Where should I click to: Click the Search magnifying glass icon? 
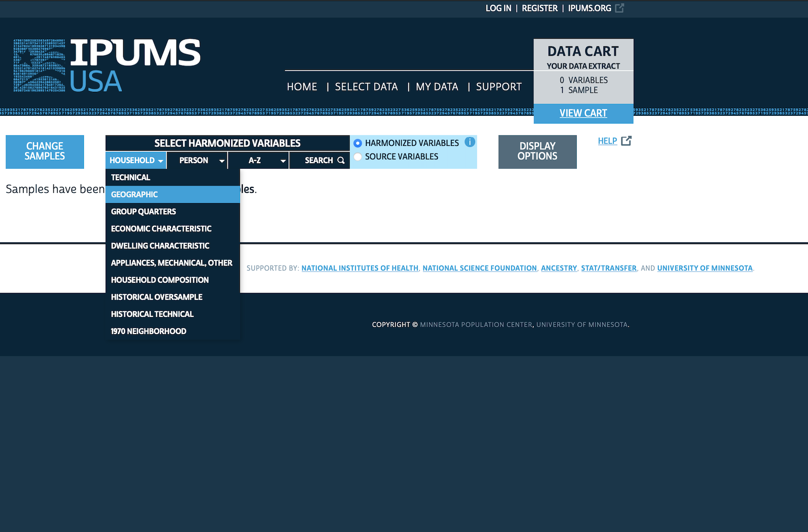341,160
